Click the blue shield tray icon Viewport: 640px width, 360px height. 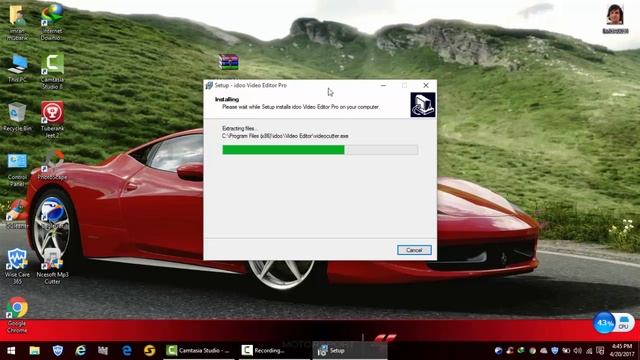point(554,350)
